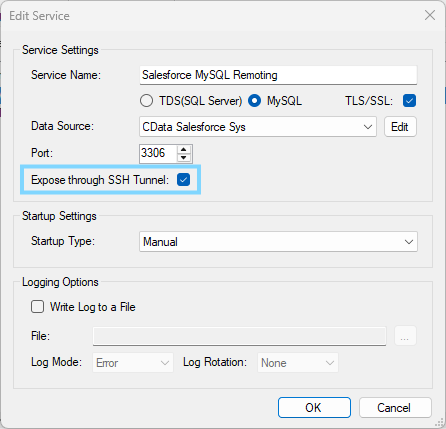Uncheck the TLS/SSL checkbox
The height and width of the screenshot is (429, 446).
pyautogui.click(x=409, y=100)
